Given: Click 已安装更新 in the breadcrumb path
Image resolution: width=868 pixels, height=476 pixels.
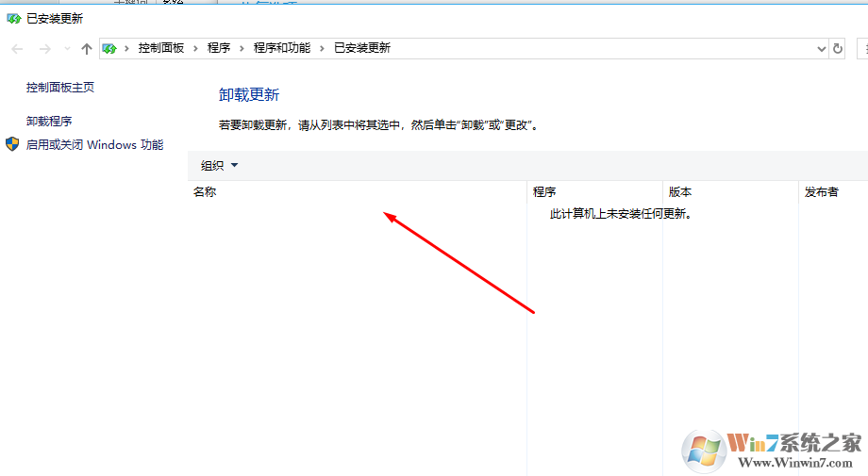Looking at the screenshot, I should click(x=362, y=48).
